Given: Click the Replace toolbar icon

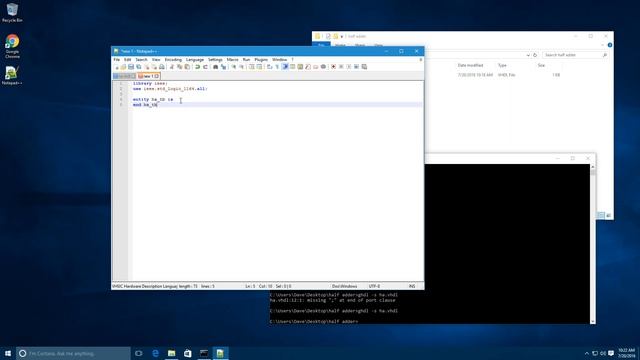Looking at the screenshot, I should (x=223, y=67).
